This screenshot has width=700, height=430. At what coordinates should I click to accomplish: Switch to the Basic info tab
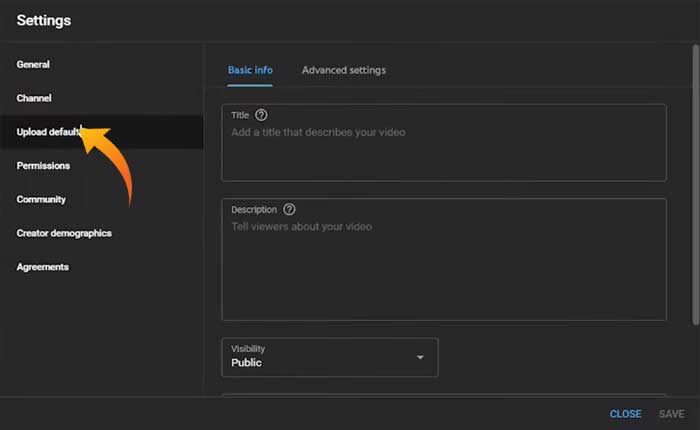click(x=250, y=70)
